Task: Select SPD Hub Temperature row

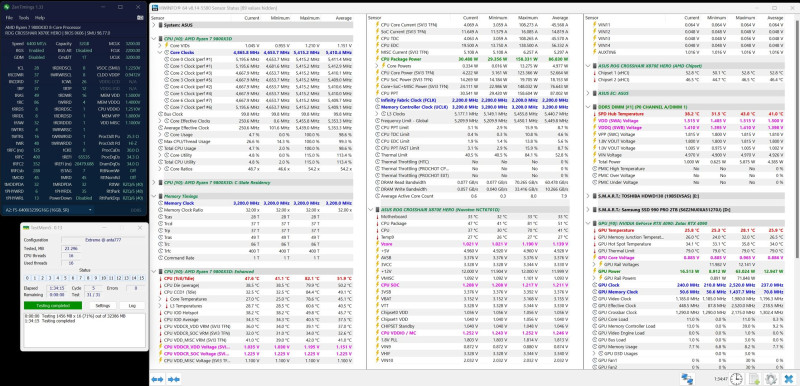Action: [x=689, y=114]
